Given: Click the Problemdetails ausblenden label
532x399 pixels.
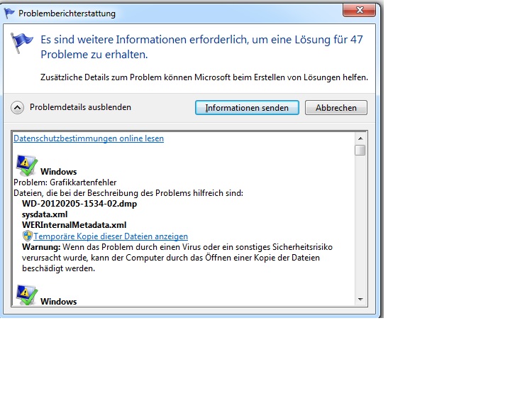Looking at the screenshot, I should 80,107.
